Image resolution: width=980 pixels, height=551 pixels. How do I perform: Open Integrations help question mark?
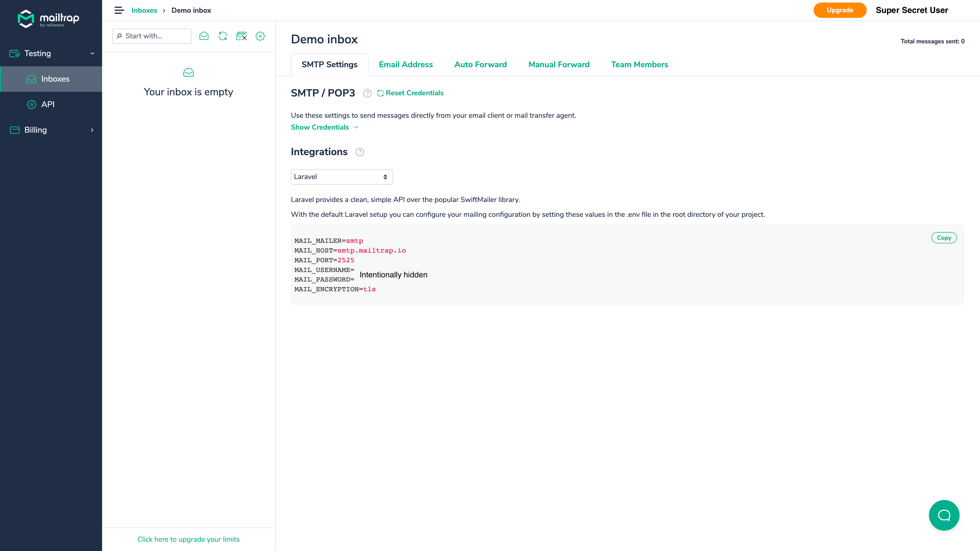point(360,152)
